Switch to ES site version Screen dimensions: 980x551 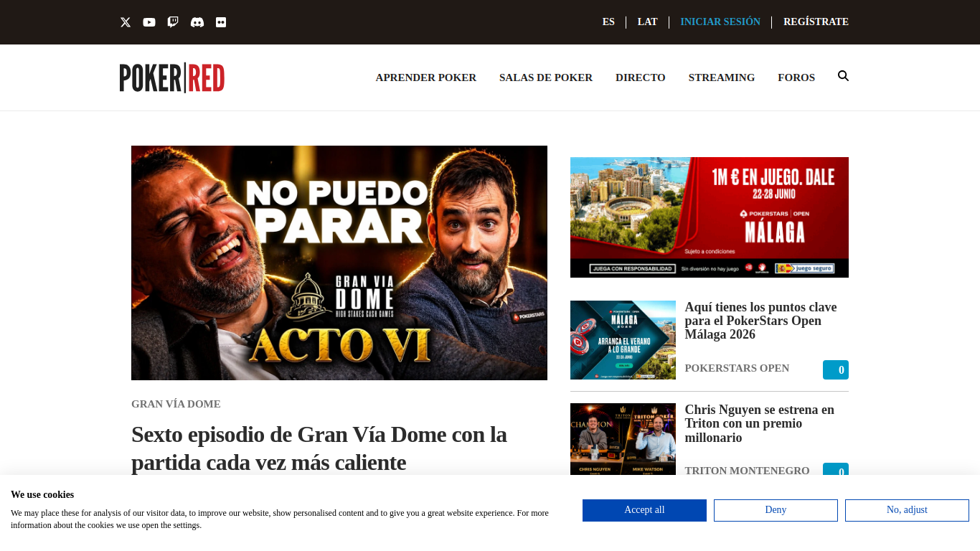608,22
